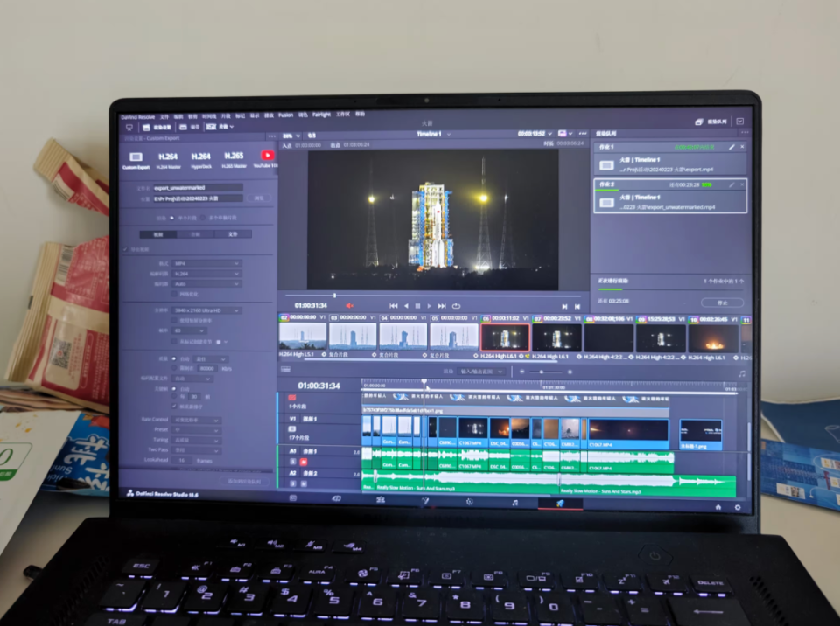
Task: Click the Add to Render Queue button
Action: coord(245,481)
